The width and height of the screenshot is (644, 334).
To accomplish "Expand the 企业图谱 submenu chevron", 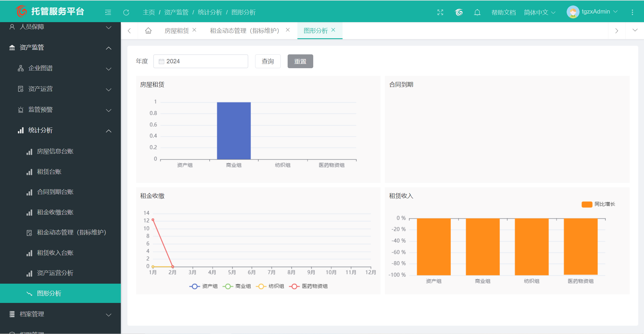I will (x=109, y=69).
